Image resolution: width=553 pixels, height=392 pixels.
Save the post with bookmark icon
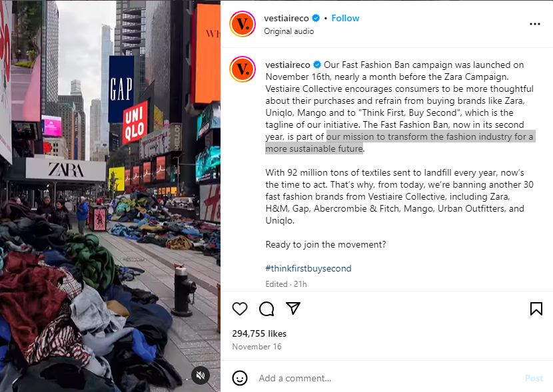(x=536, y=309)
